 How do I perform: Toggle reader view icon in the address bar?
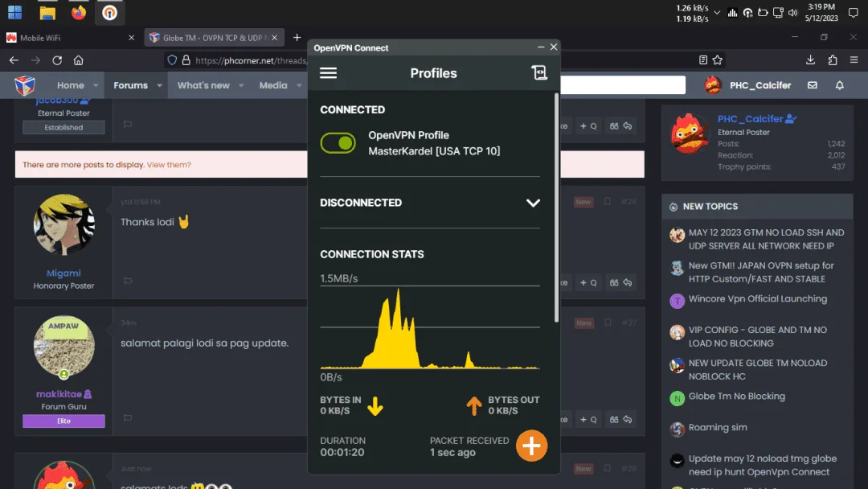tap(703, 60)
